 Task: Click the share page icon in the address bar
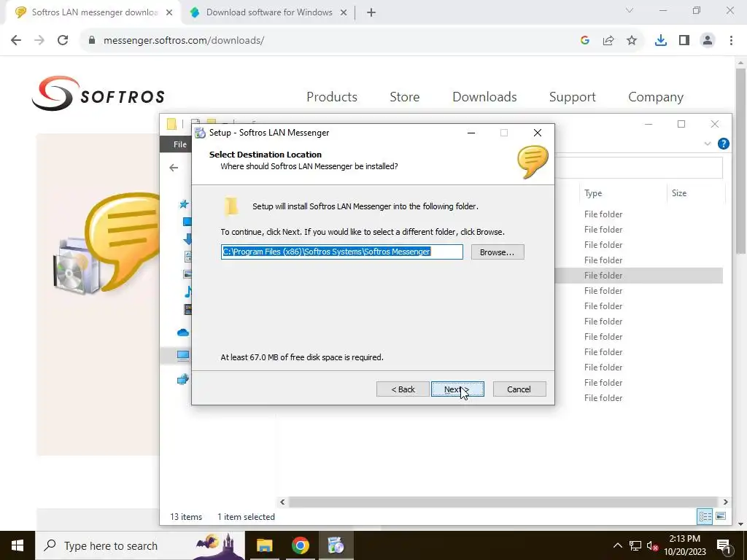(x=608, y=41)
